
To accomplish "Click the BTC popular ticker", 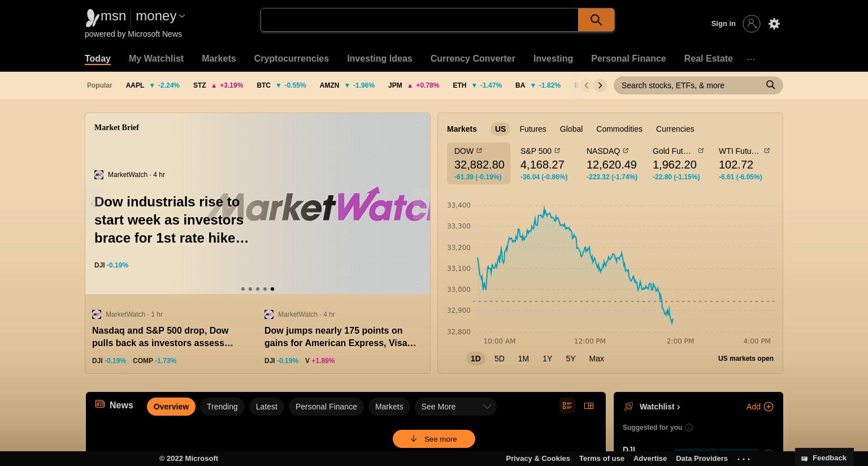I will coord(281,85).
